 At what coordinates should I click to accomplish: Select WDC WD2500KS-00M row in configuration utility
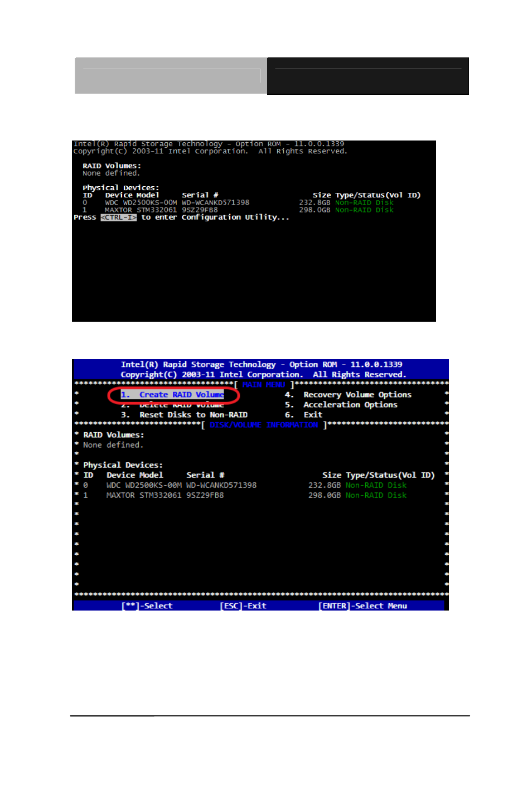pos(245,485)
